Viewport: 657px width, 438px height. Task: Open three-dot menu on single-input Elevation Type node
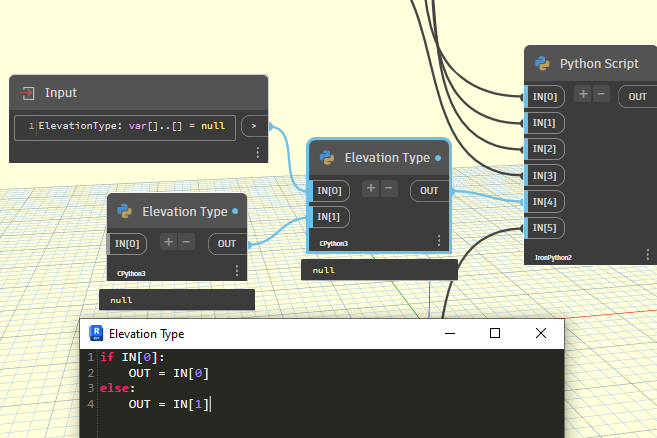coord(236,270)
